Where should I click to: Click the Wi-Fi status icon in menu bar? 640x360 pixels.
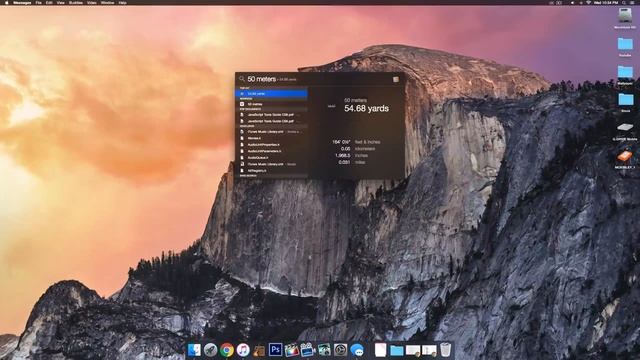pyautogui.click(x=588, y=2)
